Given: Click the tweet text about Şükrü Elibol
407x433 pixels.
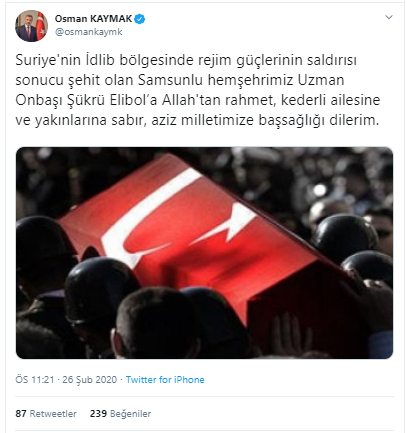Looking at the screenshot, I should click(x=198, y=90).
